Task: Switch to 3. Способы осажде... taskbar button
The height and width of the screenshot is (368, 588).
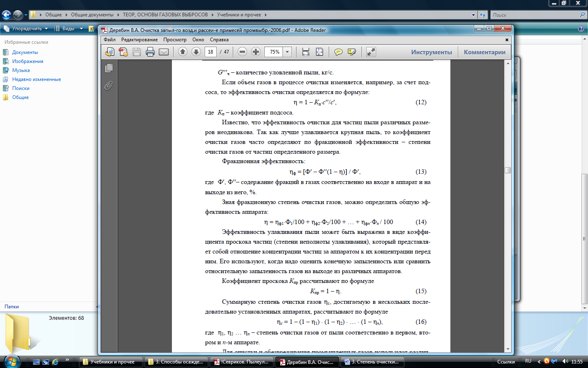Action: coord(176,362)
